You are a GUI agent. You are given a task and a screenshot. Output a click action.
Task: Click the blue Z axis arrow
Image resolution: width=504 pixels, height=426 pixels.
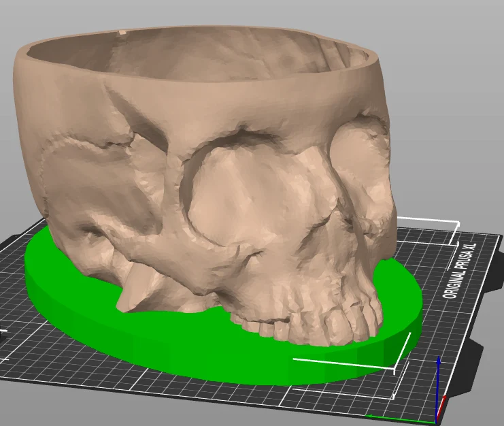coord(438,386)
